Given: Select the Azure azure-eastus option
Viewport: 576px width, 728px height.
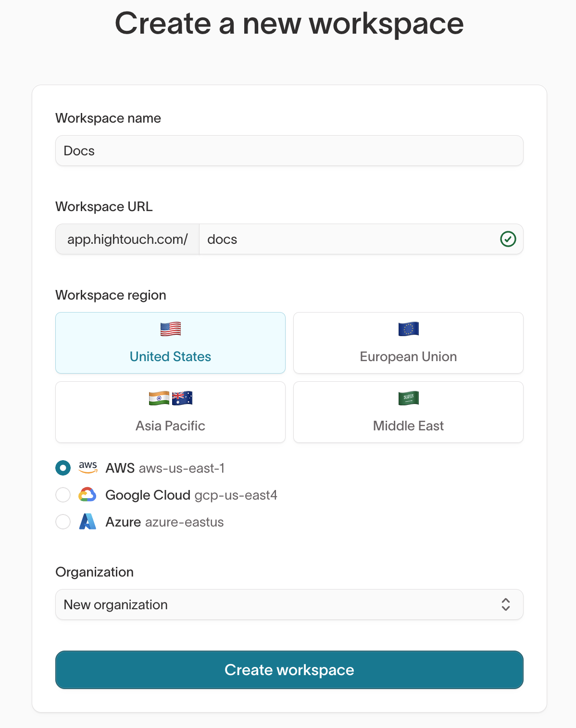Looking at the screenshot, I should pyautogui.click(x=63, y=522).
